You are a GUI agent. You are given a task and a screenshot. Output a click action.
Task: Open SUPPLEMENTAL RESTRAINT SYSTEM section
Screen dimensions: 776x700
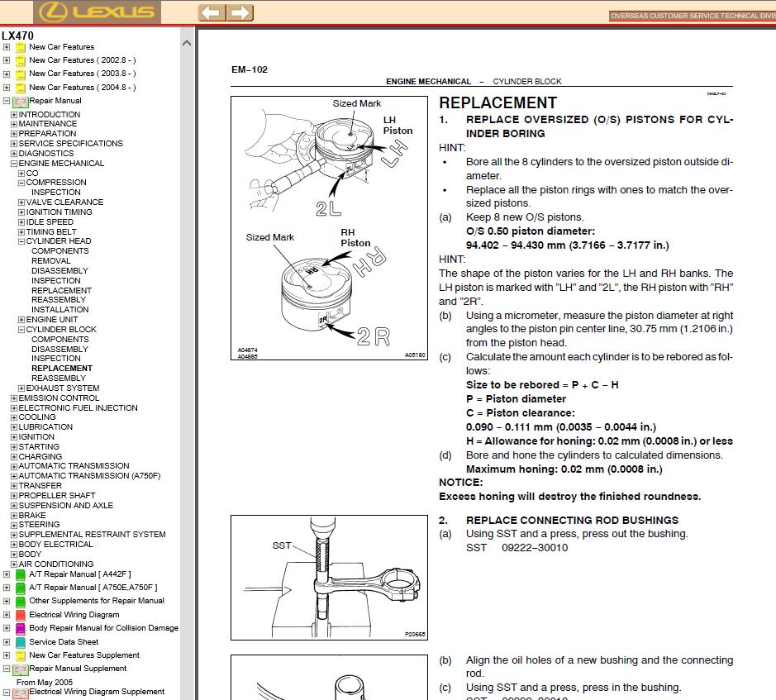tap(92, 535)
